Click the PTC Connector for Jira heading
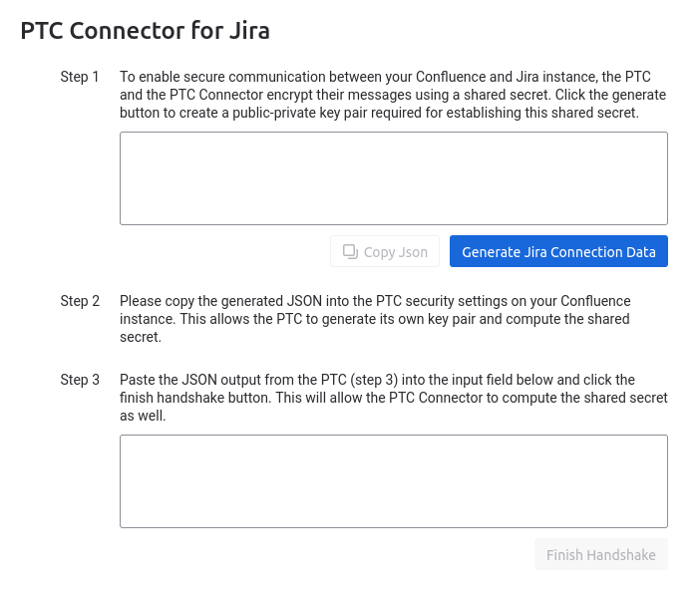 tap(146, 30)
